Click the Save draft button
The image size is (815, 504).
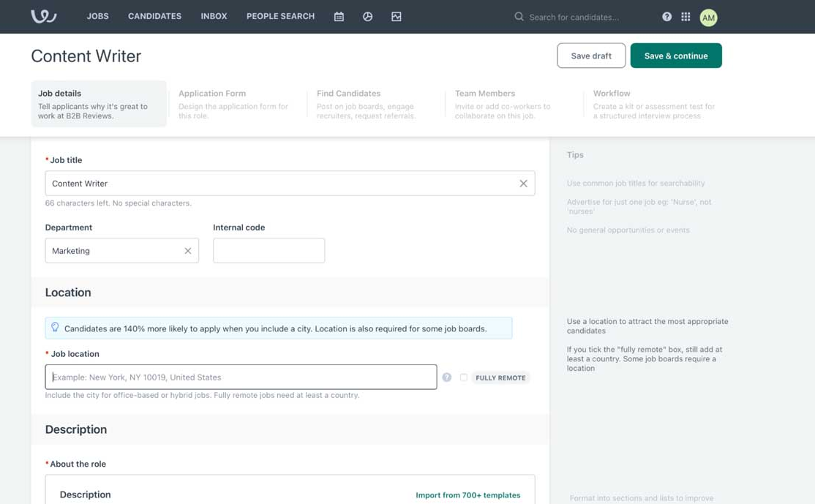coord(590,56)
